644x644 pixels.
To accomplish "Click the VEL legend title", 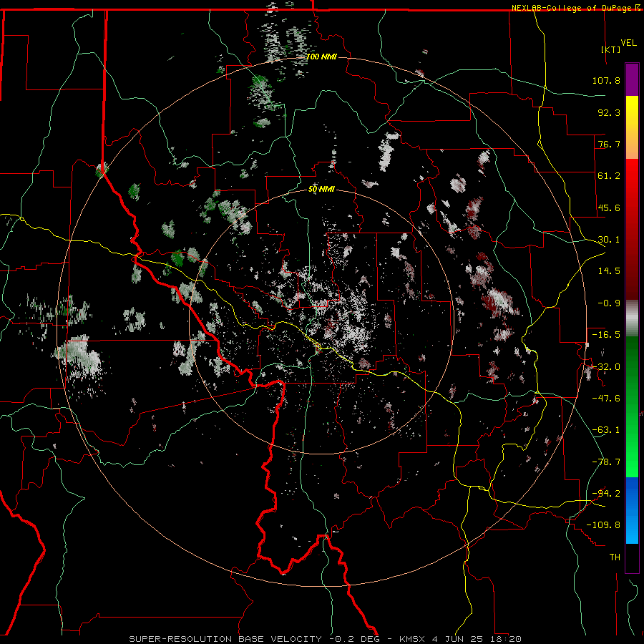I will (x=628, y=42).
